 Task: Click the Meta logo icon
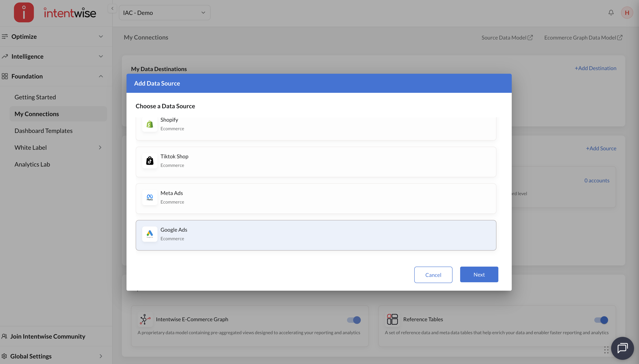pyautogui.click(x=150, y=197)
